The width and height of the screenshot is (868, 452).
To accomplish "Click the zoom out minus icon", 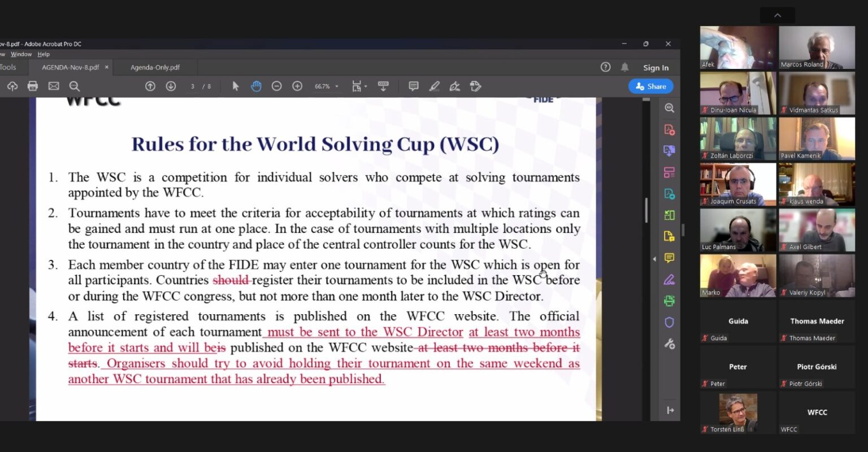I will (276, 86).
